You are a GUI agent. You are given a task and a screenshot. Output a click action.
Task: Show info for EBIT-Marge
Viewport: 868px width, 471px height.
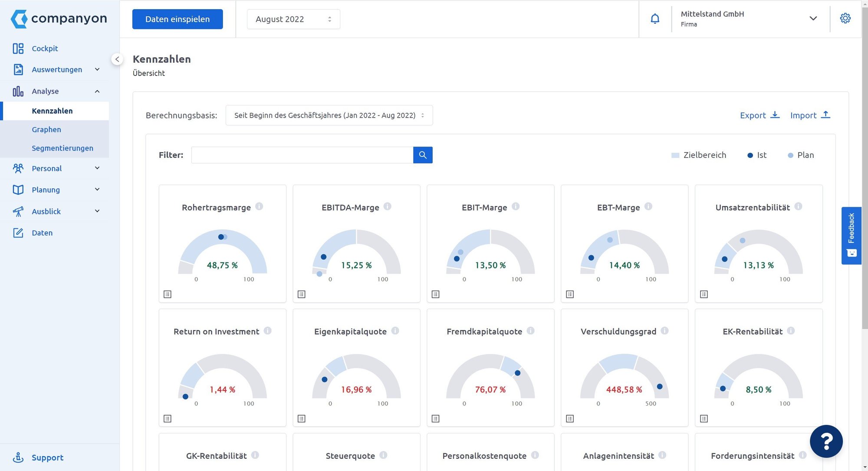[516, 206]
